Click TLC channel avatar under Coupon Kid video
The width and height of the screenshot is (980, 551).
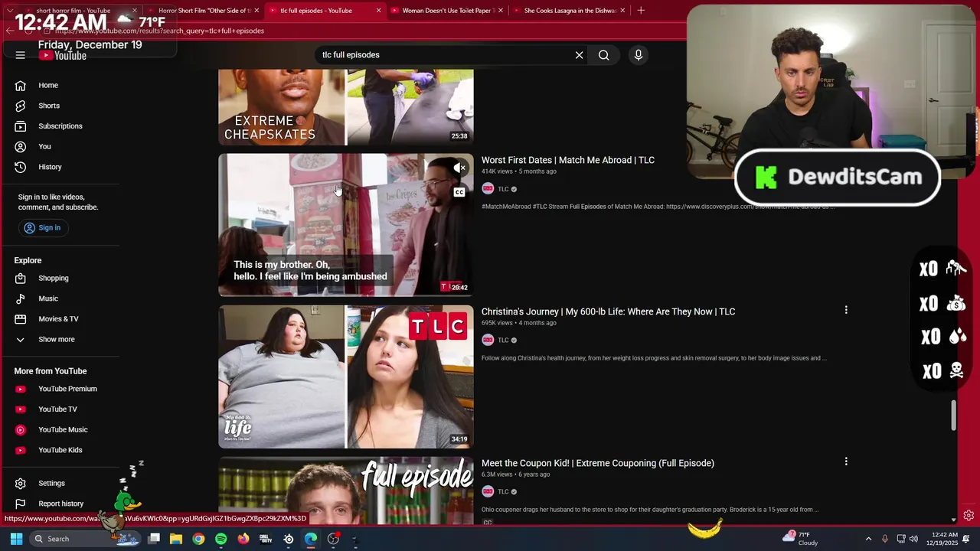(488, 491)
